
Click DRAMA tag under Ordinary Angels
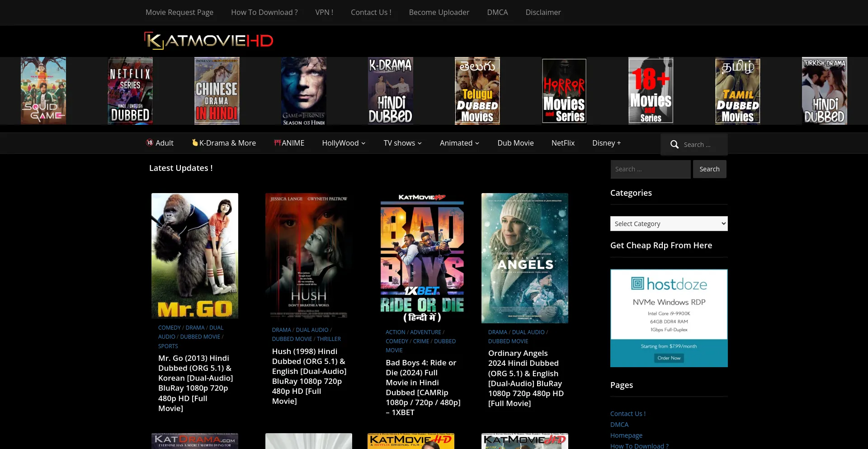pos(498,332)
